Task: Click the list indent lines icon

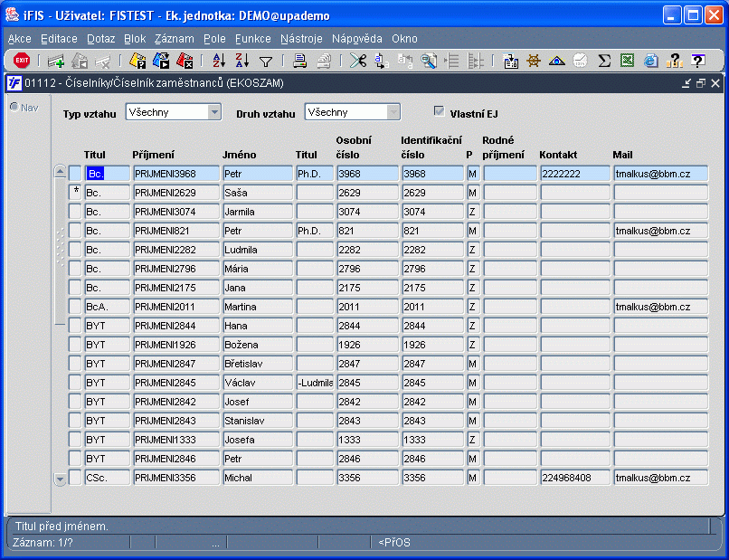Action: (x=452, y=61)
